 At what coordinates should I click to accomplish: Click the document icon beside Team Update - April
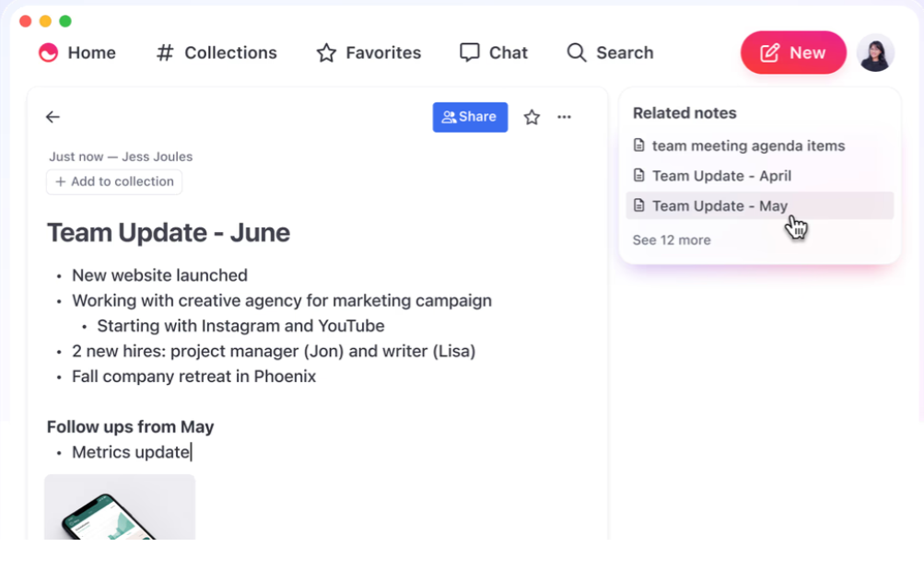pyautogui.click(x=639, y=176)
